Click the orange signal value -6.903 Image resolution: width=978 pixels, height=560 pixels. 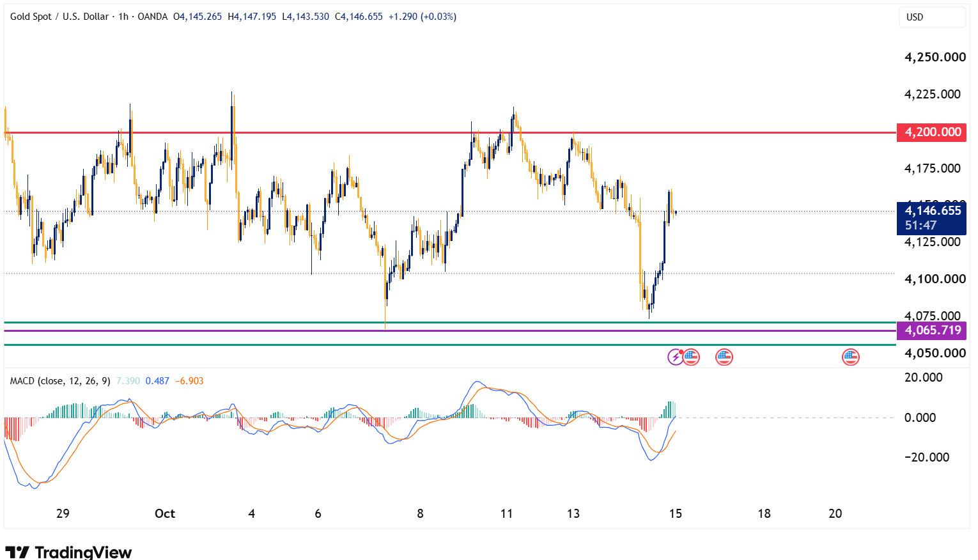point(189,381)
